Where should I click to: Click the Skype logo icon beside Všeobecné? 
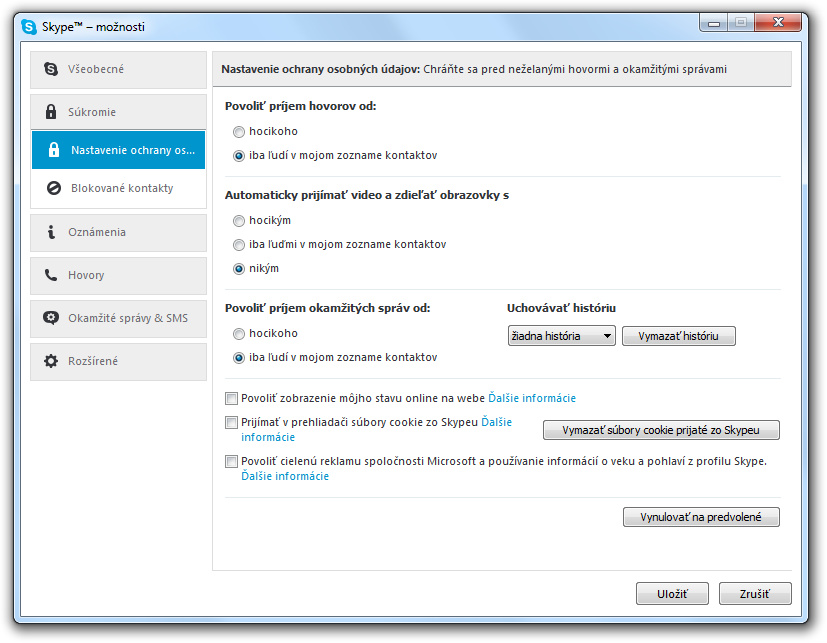tap(51, 69)
